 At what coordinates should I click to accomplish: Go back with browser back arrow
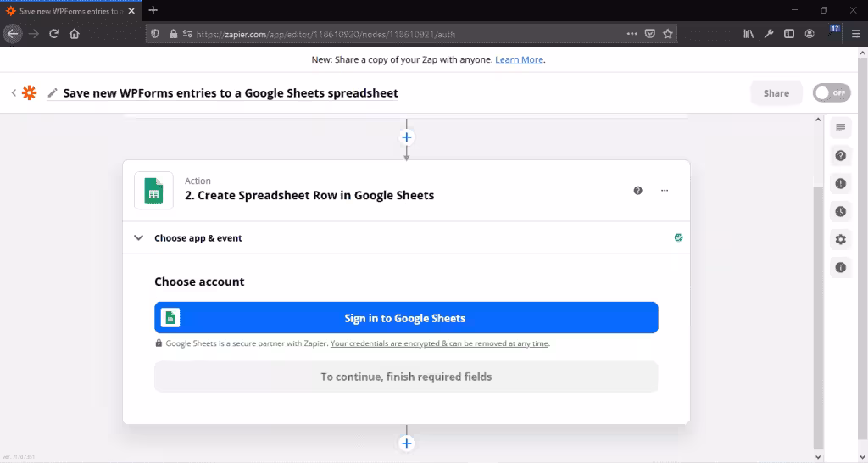[12, 34]
